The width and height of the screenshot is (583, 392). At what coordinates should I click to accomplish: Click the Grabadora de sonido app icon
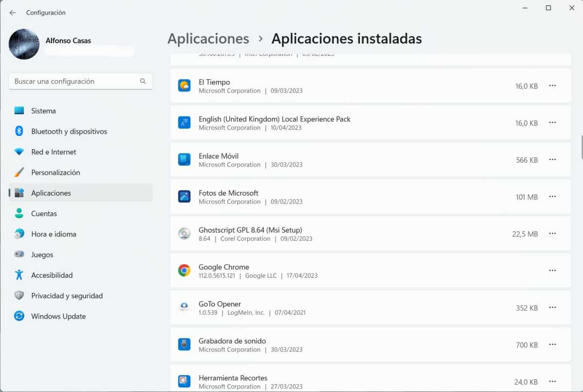click(184, 344)
